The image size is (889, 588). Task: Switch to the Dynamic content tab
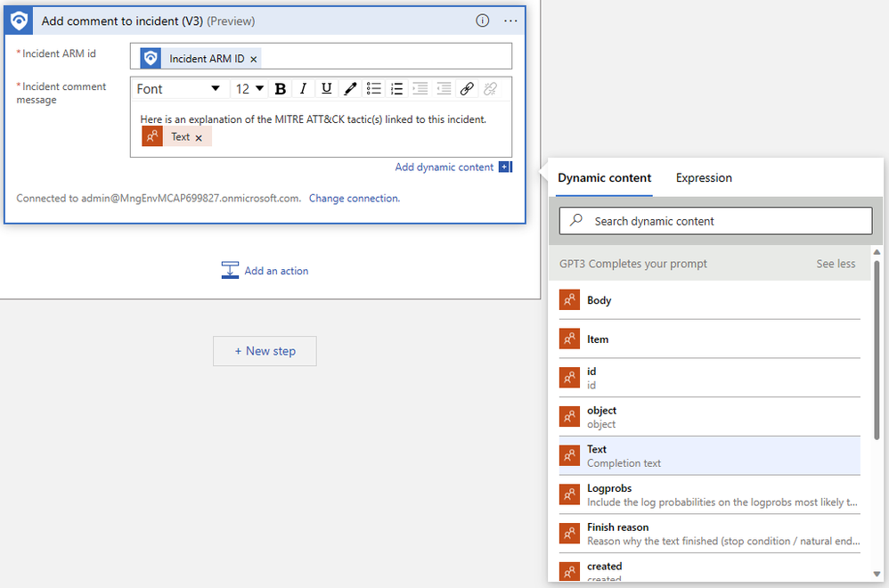(604, 178)
